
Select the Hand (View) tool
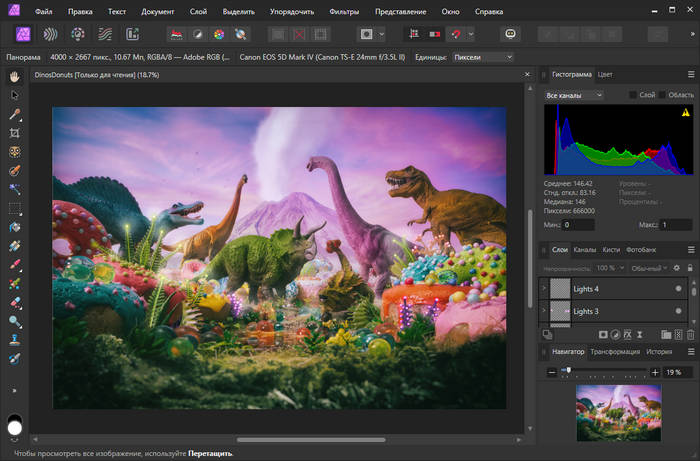(x=15, y=76)
